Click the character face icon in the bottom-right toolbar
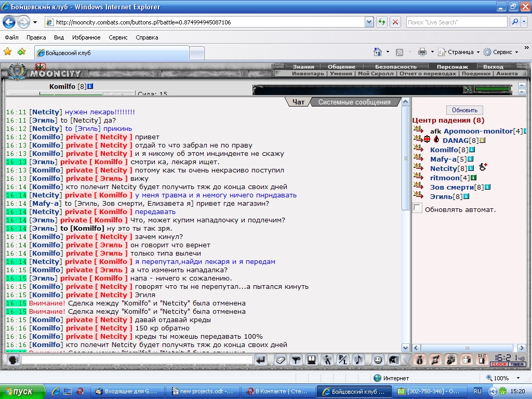The height and width of the screenshot is (399, 532). [x=451, y=360]
